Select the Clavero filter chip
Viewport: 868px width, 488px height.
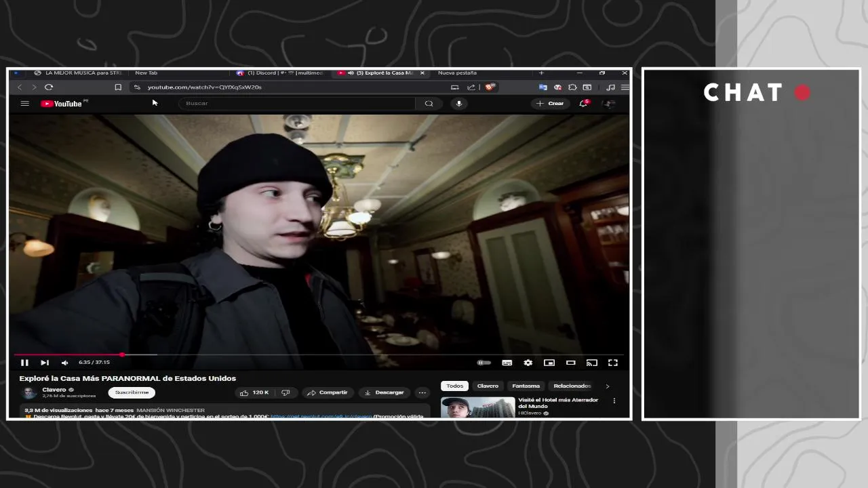click(x=488, y=386)
